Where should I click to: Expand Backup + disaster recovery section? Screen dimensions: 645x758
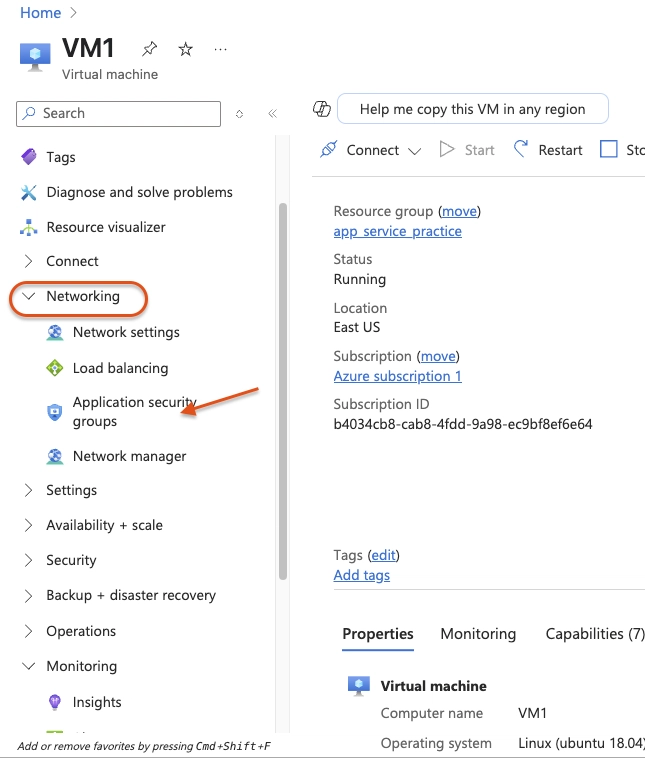[x=29, y=596]
